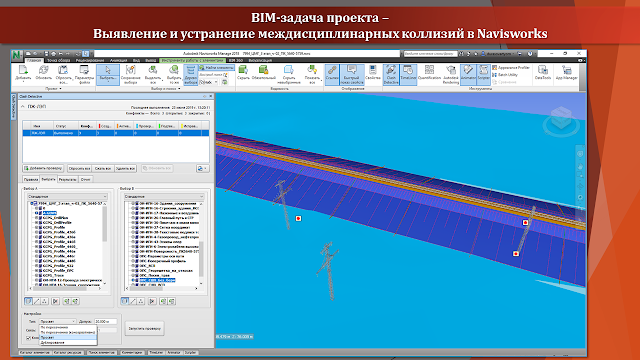Open the Свойства (Properties) panel icon
The width and height of the screenshot is (640, 360).
click(373, 73)
